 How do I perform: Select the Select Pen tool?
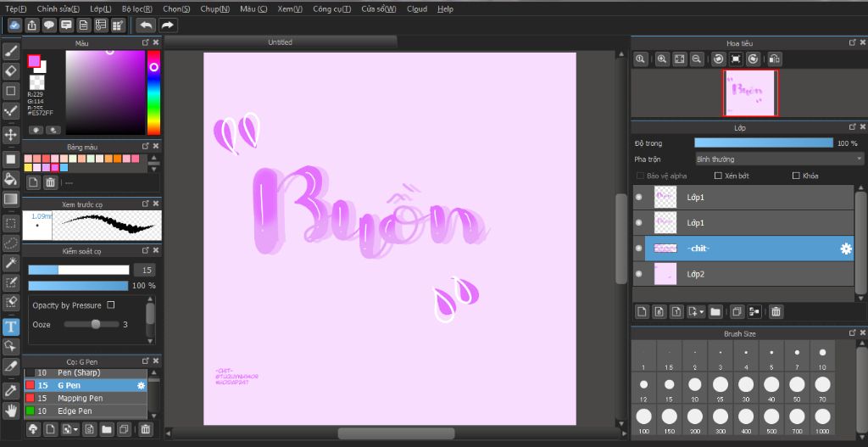coord(10,282)
